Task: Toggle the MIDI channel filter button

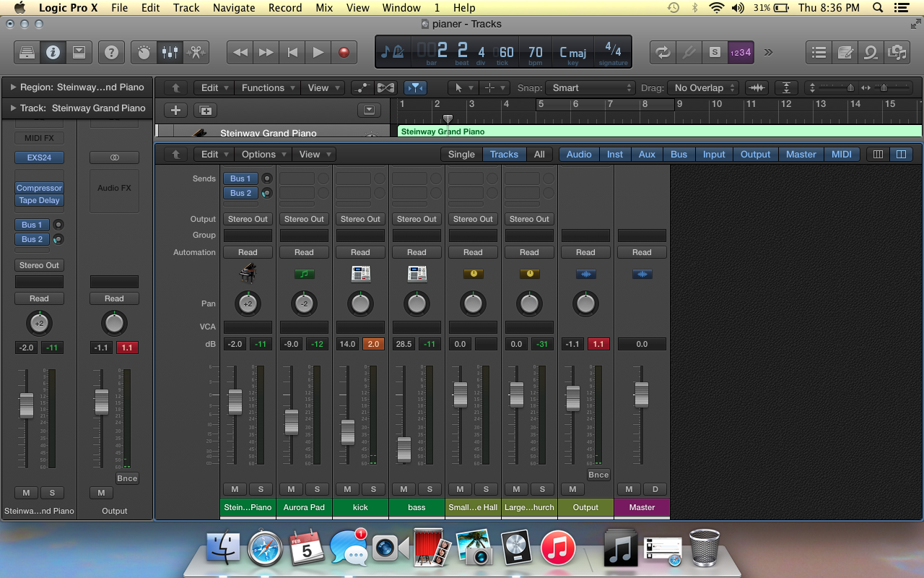Action: point(842,154)
